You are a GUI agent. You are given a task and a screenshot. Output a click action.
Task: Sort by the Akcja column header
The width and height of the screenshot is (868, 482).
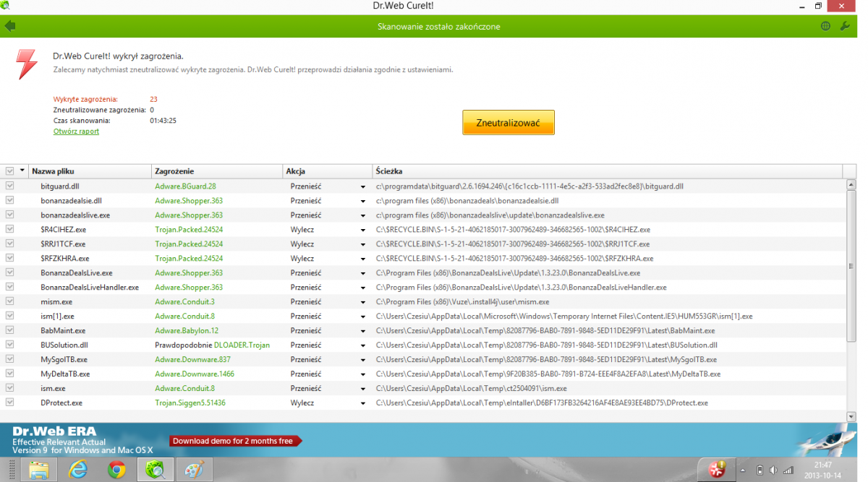coord(328,171)
